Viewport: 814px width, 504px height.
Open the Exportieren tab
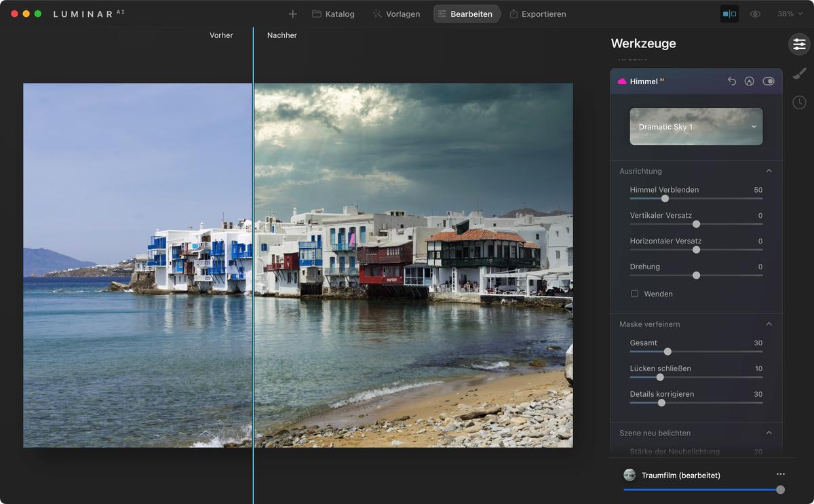537,14
